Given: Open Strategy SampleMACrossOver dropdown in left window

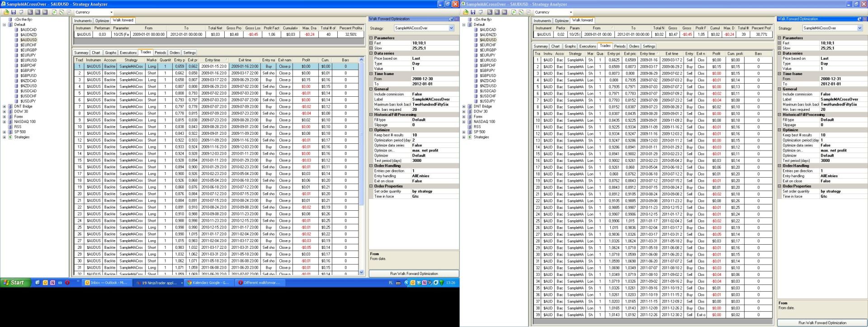Looking at the screenshot, I should pos(451,28).
